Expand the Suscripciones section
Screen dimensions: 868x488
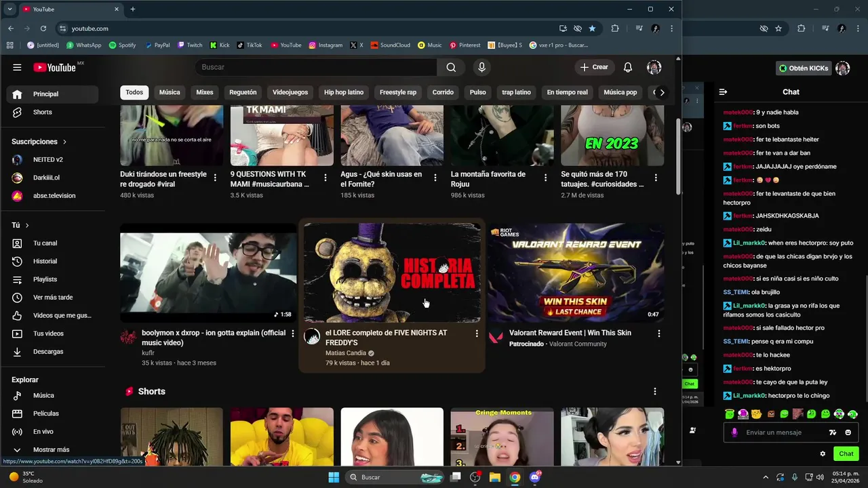pos(39,142)
